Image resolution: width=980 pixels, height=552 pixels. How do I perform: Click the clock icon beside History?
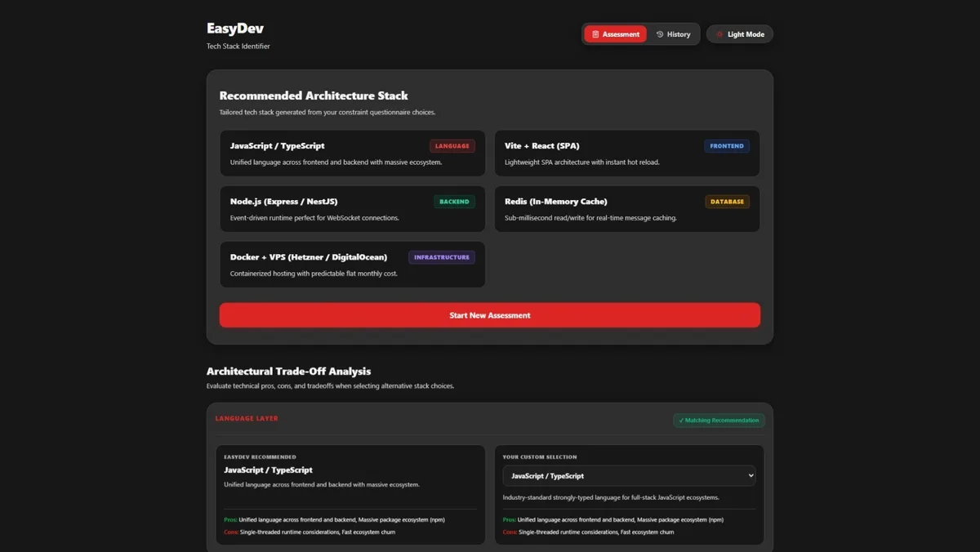click(x=660, y=34)
